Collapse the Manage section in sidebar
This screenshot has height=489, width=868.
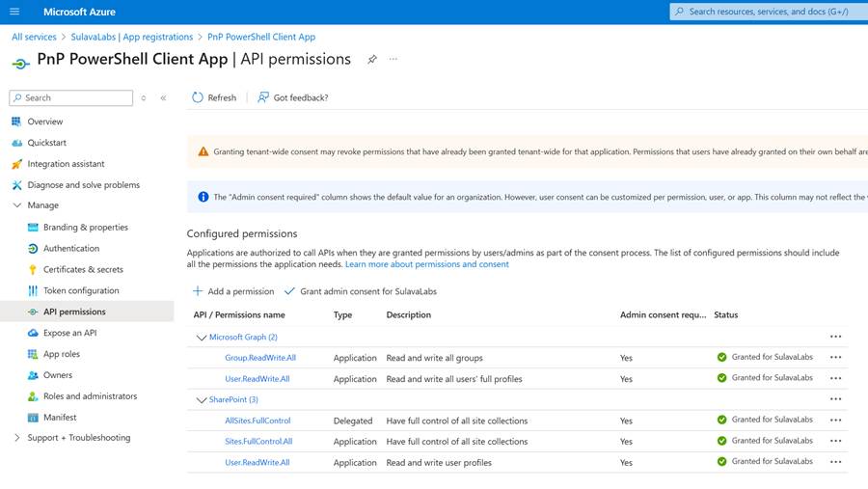click(x=17, y=205)
